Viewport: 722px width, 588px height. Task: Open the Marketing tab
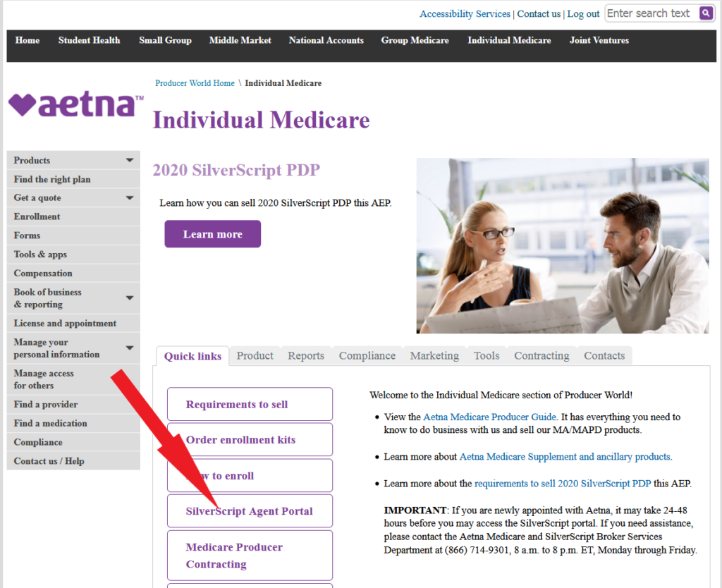434,356
